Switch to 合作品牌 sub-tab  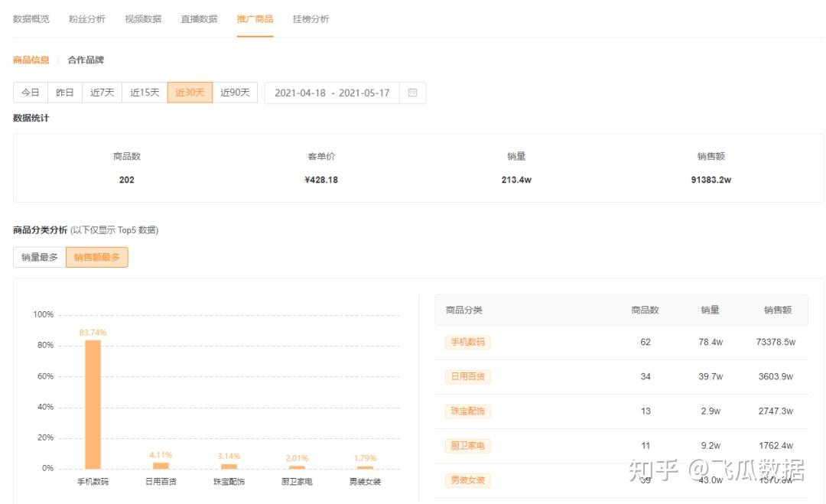(x=86, y=60)
